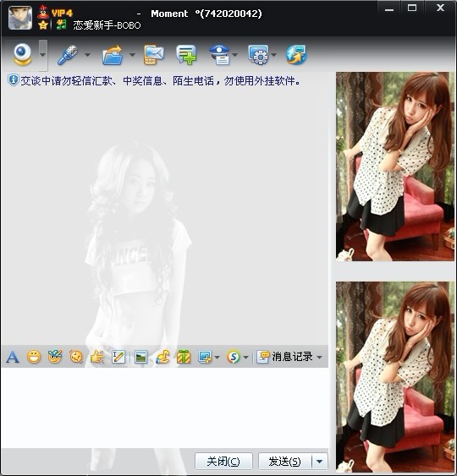Expand the send file dropdown arrow
457x476 pixels.
pos(132,55)
